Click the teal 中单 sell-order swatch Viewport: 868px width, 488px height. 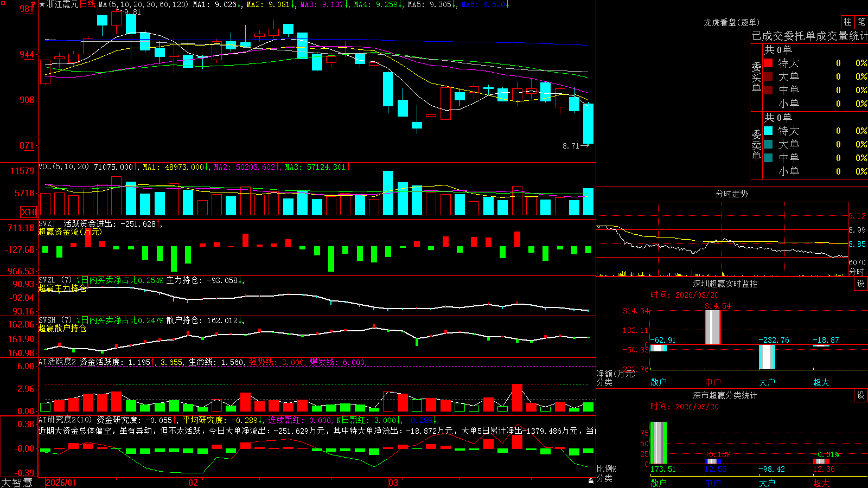tap(768, 158)
